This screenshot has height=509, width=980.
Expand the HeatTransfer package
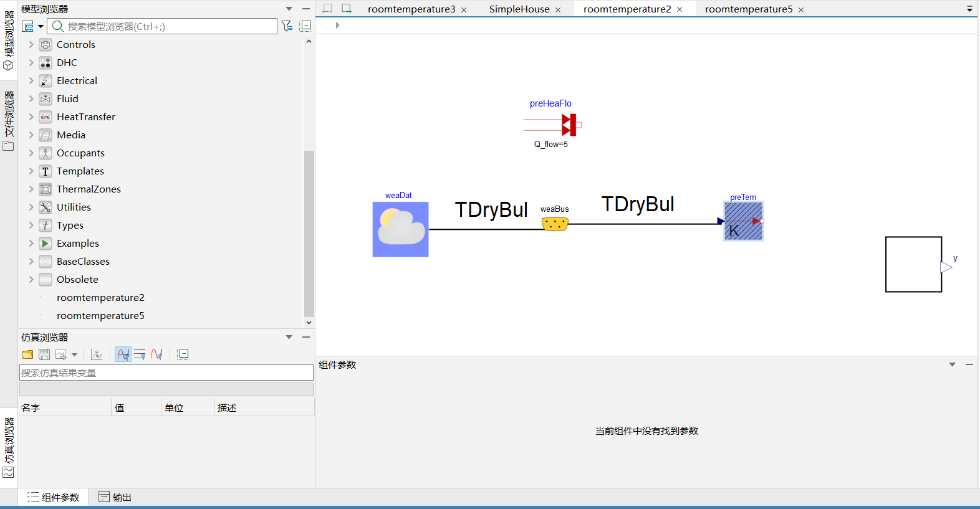[x=31, y=117]
